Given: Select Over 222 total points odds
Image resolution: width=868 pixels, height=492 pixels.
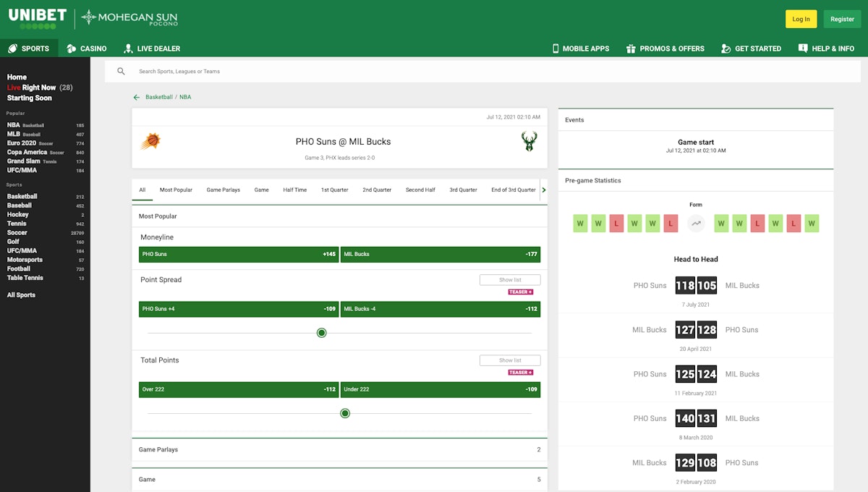Looking at the screenshot, I should [238, 389].
